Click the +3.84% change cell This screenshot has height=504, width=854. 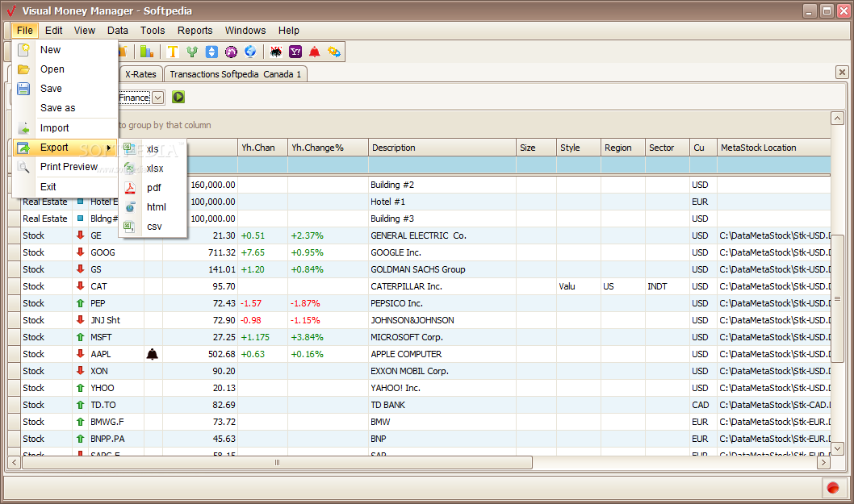328,337
